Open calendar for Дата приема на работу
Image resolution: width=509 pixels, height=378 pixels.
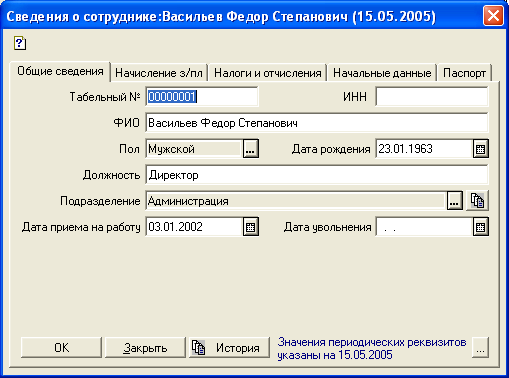point(251,227)
